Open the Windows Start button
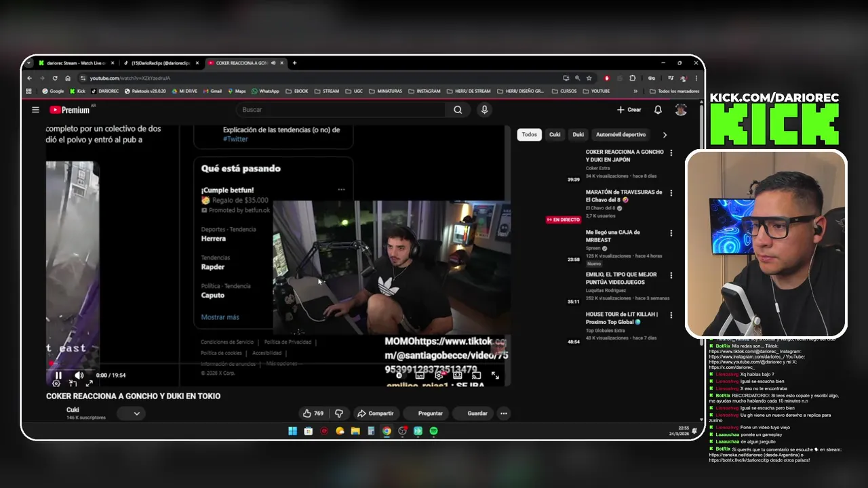 (292, 431)
